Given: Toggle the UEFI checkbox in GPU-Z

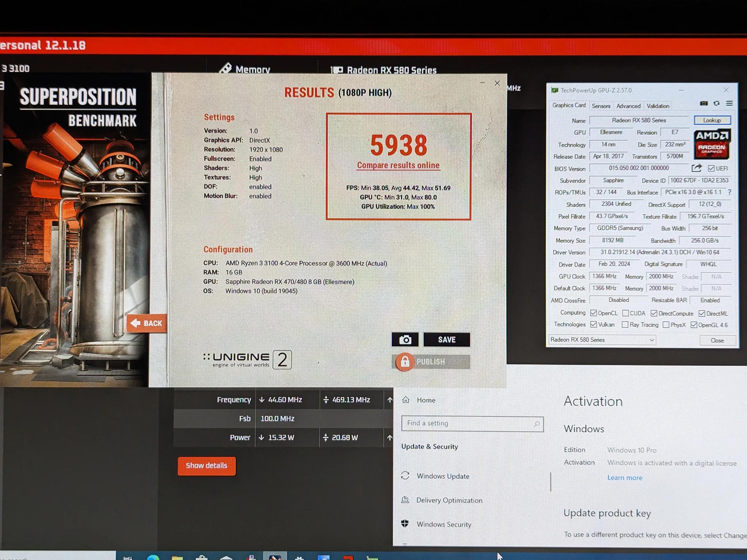Looking at the screenshot, I should click(711, 168).
